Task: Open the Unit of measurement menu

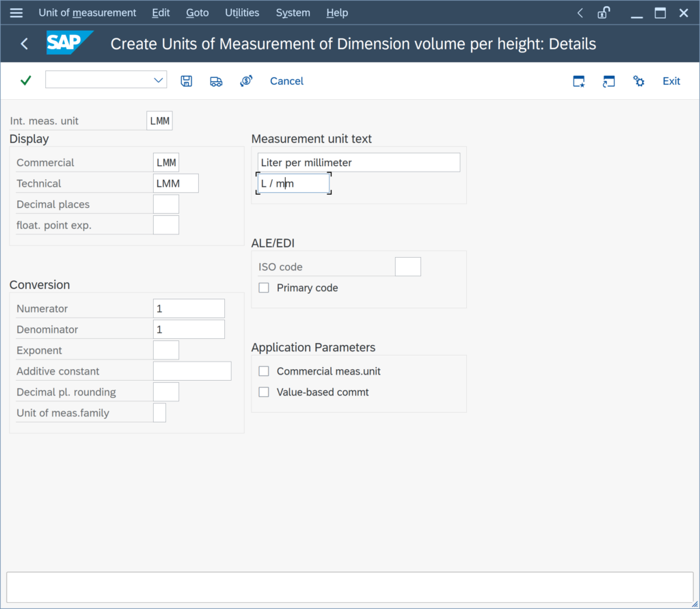Action: (x=87, y=13)
